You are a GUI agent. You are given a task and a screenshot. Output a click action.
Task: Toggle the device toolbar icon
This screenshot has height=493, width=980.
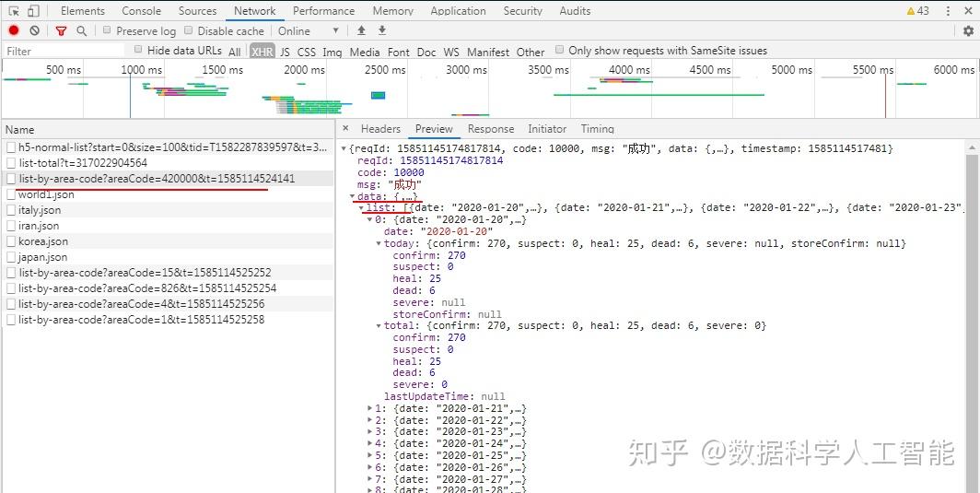coord(33,11)
